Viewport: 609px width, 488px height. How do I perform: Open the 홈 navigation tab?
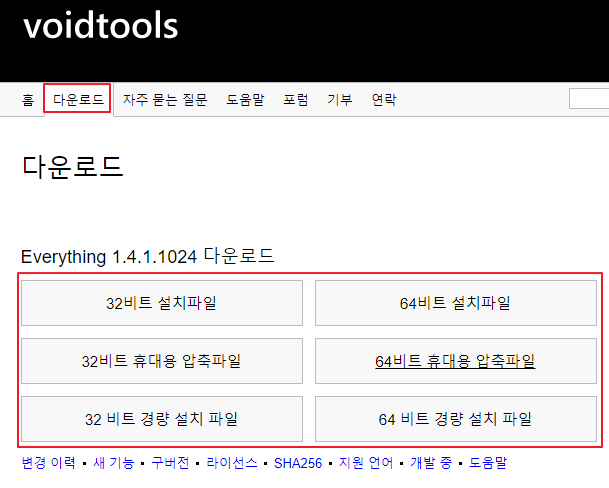pyautogui.click(x=28, y=100)
